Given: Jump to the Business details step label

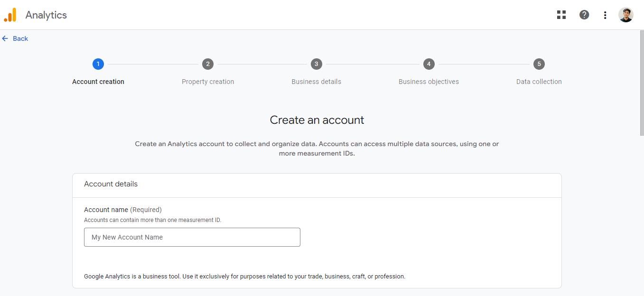Looking at the screenshot, I should point(316,82).
